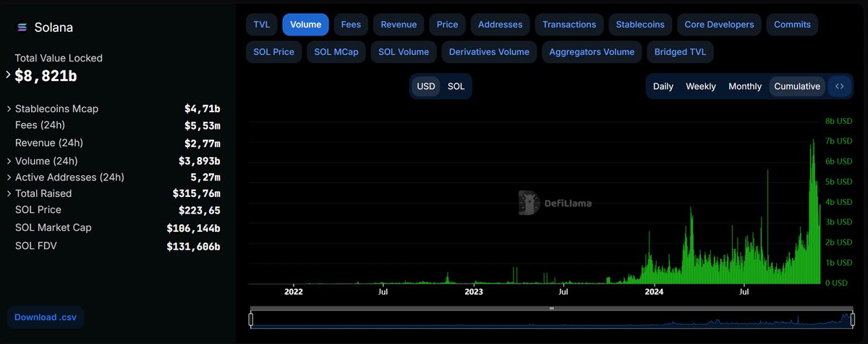Expand the Active Addresses (24h) row
This screenshot has width=868, height=344.
(9, 177)
